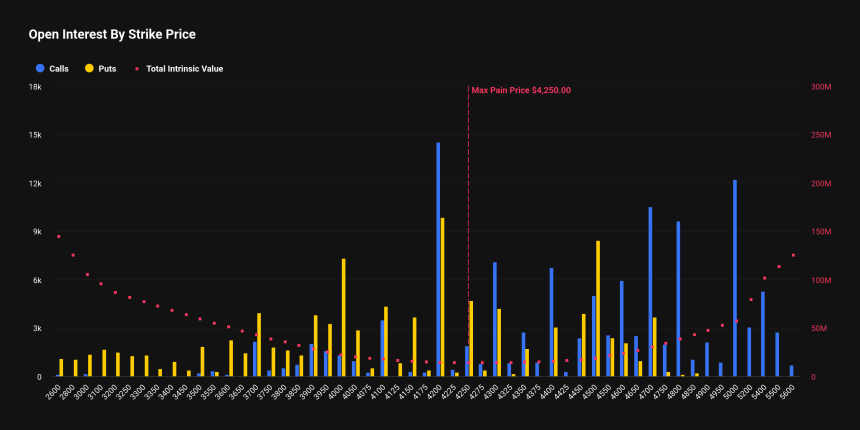The height and width of the screenshot is (430, 860).
Task: Click the Calls bar at strike 4300
Action: [494, 319]
